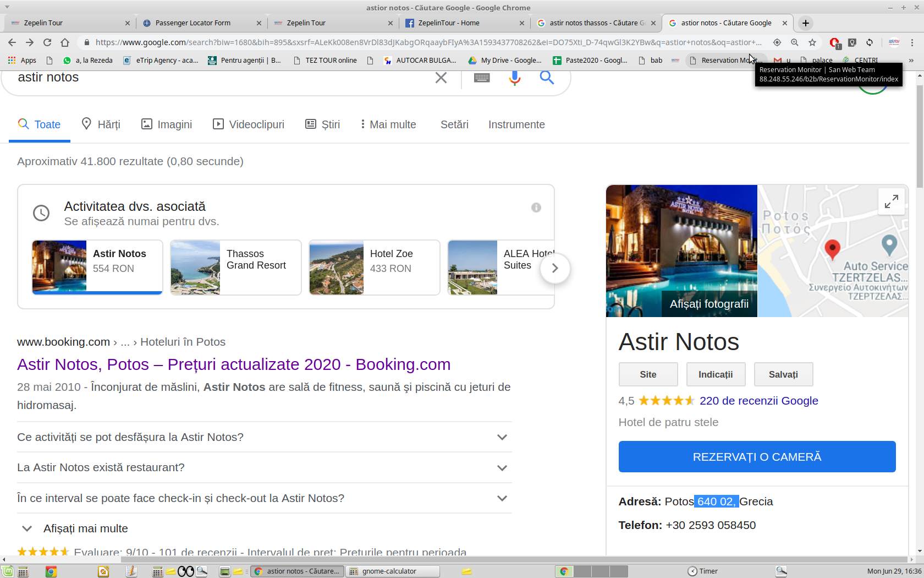The width and height of the screenshot is (924, 578).
Task: Open the red AdBlock extension icon
Action: pos(834,42)
